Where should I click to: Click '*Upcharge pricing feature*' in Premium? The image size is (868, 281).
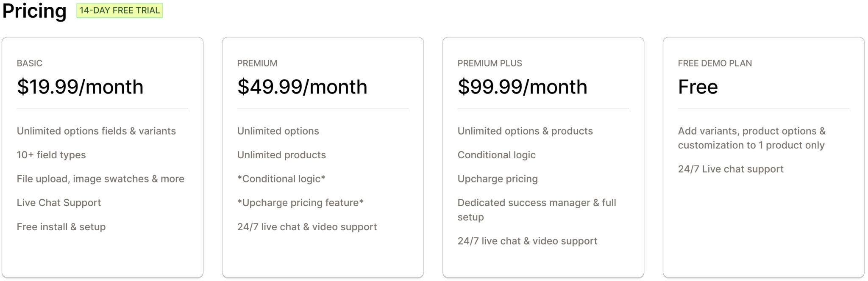click(x=300, y=203)
